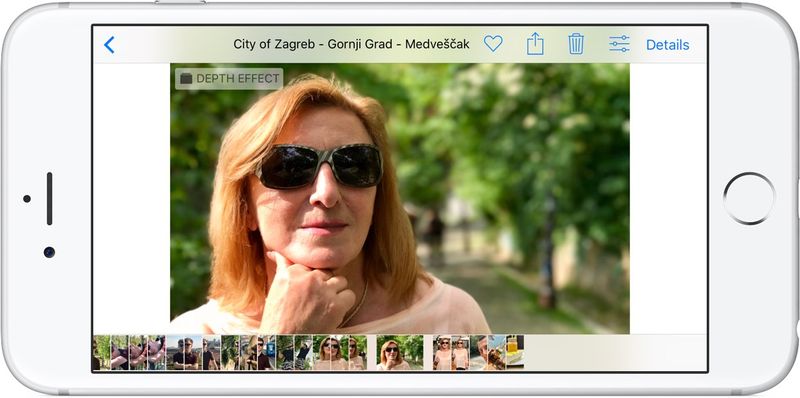Image resolution: width=800 pixels, height=398 pixels.
Task: Tap the back chevron arrow
Action: pos(109,45)
